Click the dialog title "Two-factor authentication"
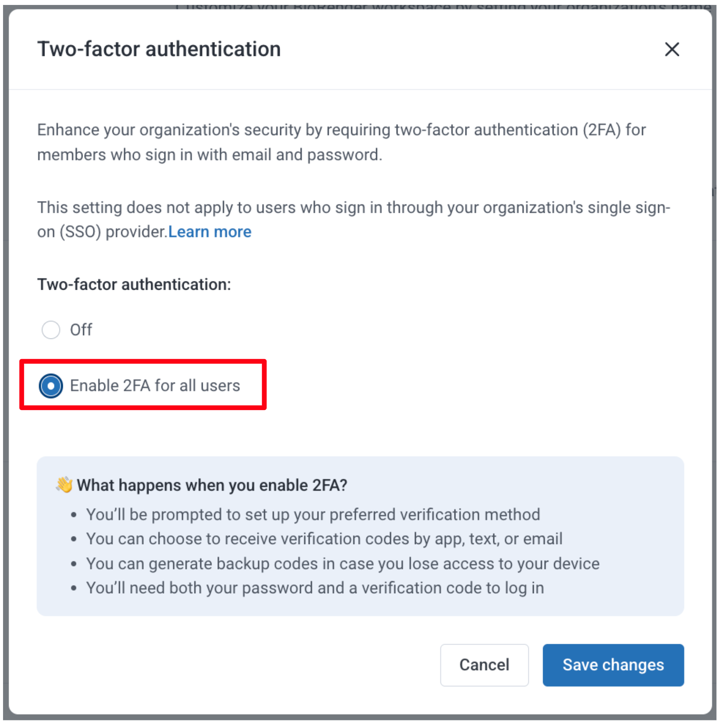Screen dimensions: 723x728 (159, 49)
